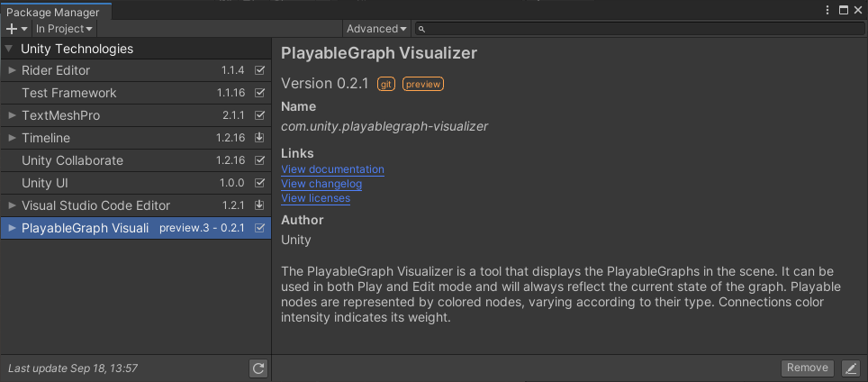868x382 pixels.
Task: Select the Rider Editor package row
Action: tap(136, 70)
